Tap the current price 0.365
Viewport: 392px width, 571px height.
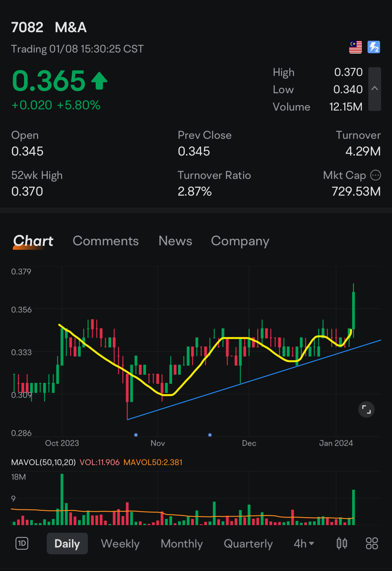[x=49, y=81]
